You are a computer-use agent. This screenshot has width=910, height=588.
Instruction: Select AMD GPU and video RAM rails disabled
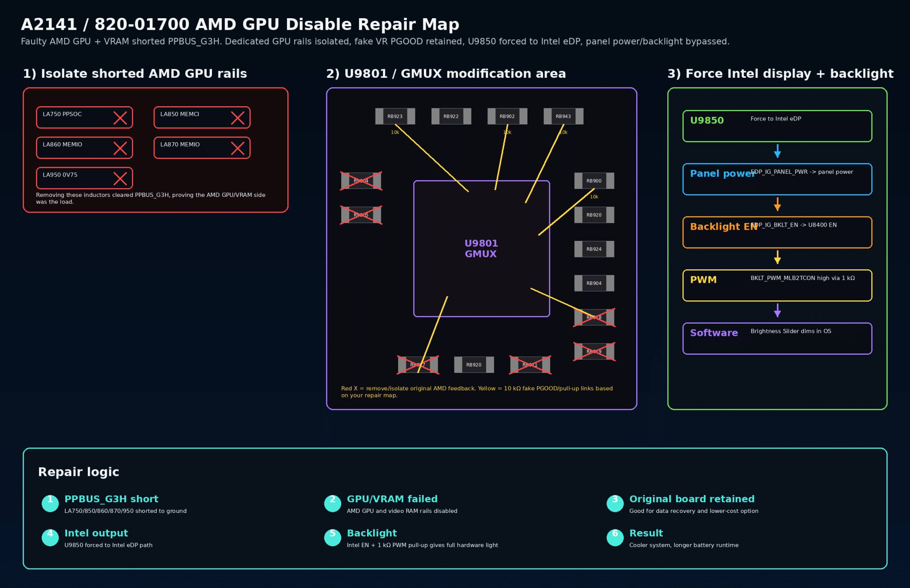pos(402,511)
